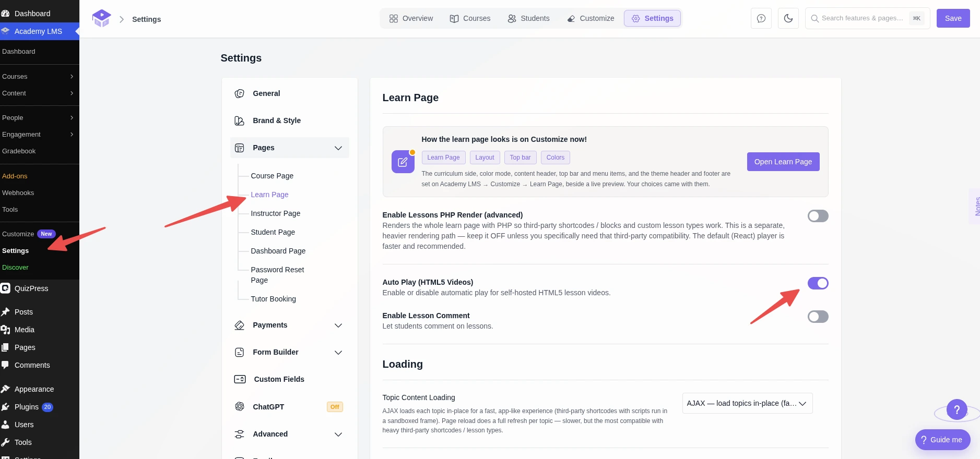Select Course Page in Pages tree
980x459 pixels.
(x=272, y=176)
